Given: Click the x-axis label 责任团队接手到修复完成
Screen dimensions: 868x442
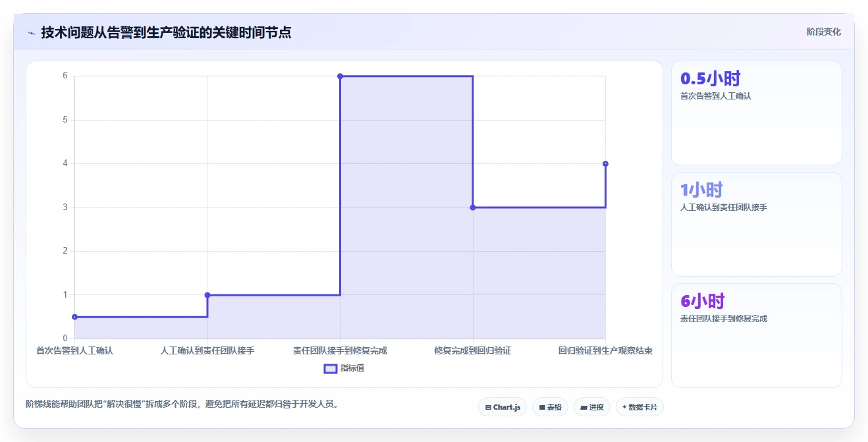Looking at the screenshot, I should pyautogui.click(x=340, y=351).
